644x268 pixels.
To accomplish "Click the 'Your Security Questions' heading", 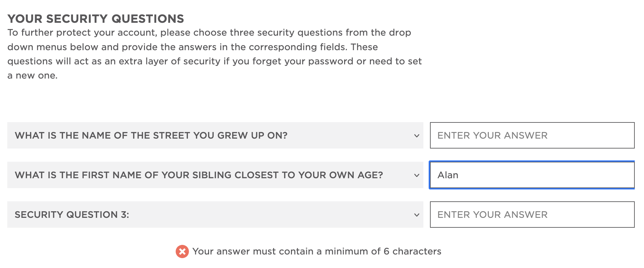I will click(x=95, y=19).
